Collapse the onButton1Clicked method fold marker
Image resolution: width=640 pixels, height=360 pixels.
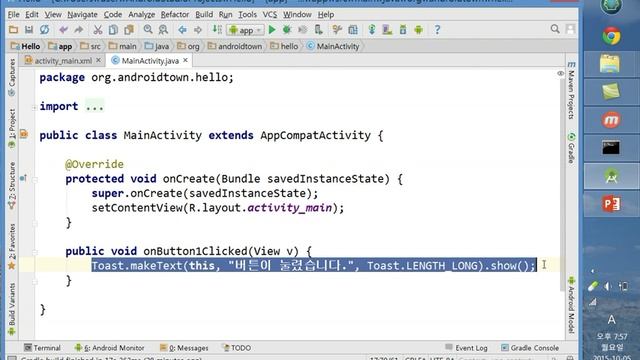35,252
